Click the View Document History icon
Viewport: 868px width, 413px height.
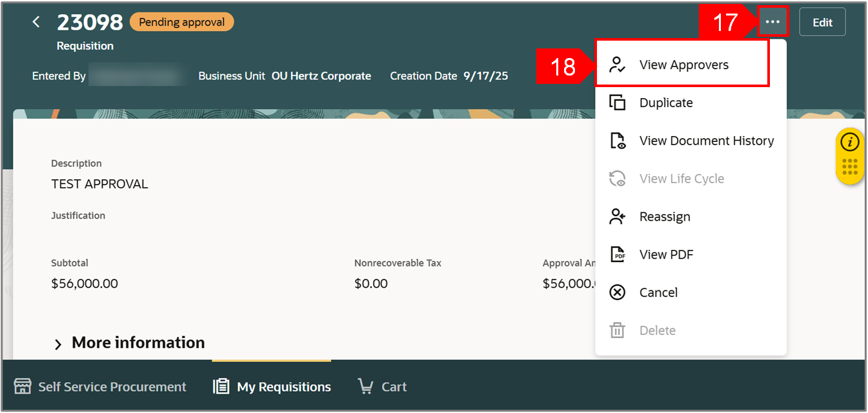click(x=618, y=141)
